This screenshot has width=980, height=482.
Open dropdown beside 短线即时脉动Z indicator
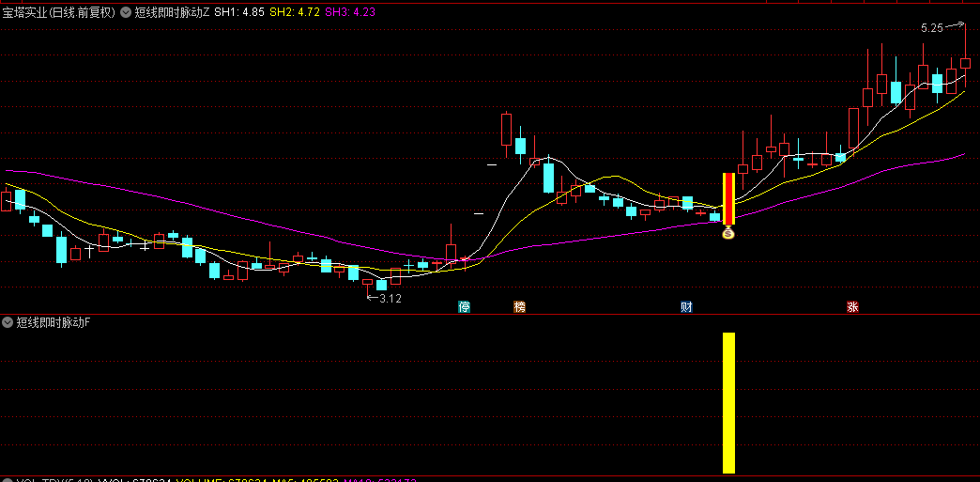(126, 12)
